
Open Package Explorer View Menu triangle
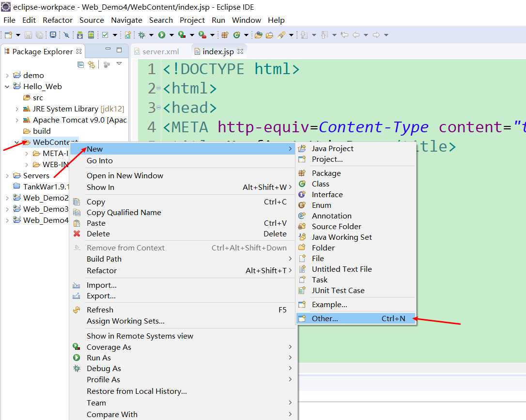coord(119,63)
